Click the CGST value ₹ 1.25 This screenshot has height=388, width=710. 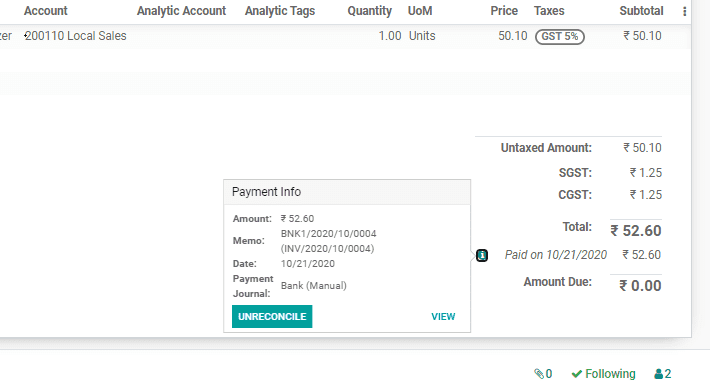[646, 195]
